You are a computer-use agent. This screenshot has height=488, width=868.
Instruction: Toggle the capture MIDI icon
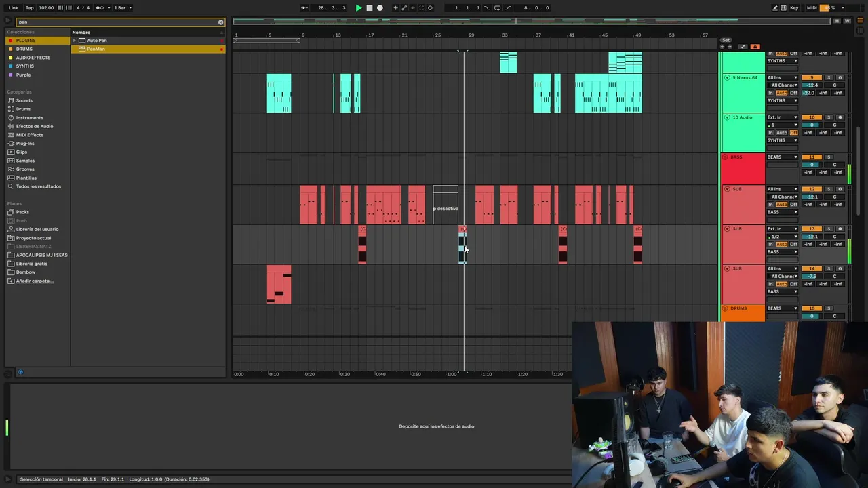[x=421, y=8]
